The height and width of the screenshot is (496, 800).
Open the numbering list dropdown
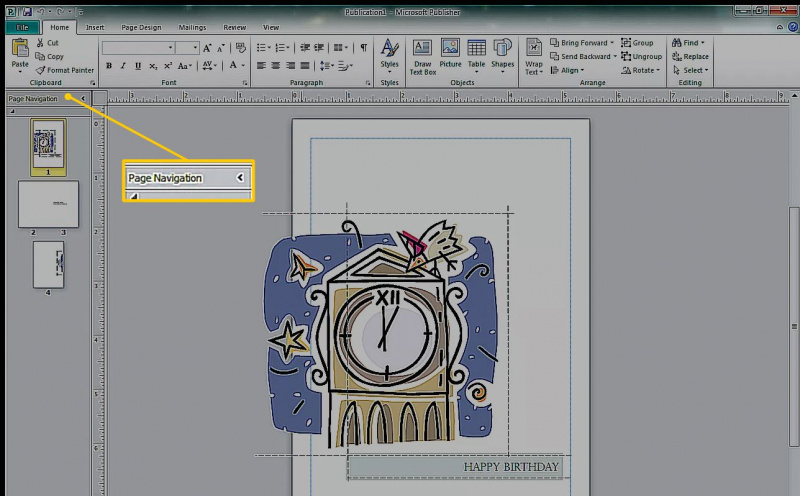282,48
